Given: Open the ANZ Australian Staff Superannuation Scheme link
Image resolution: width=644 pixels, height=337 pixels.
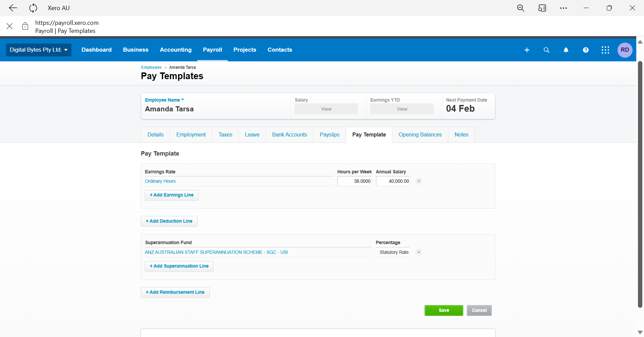Looking at the screenshot, I should 216,252.
